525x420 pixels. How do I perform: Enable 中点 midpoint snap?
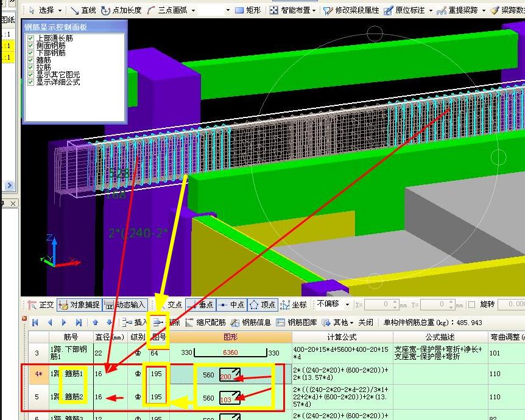231,304
